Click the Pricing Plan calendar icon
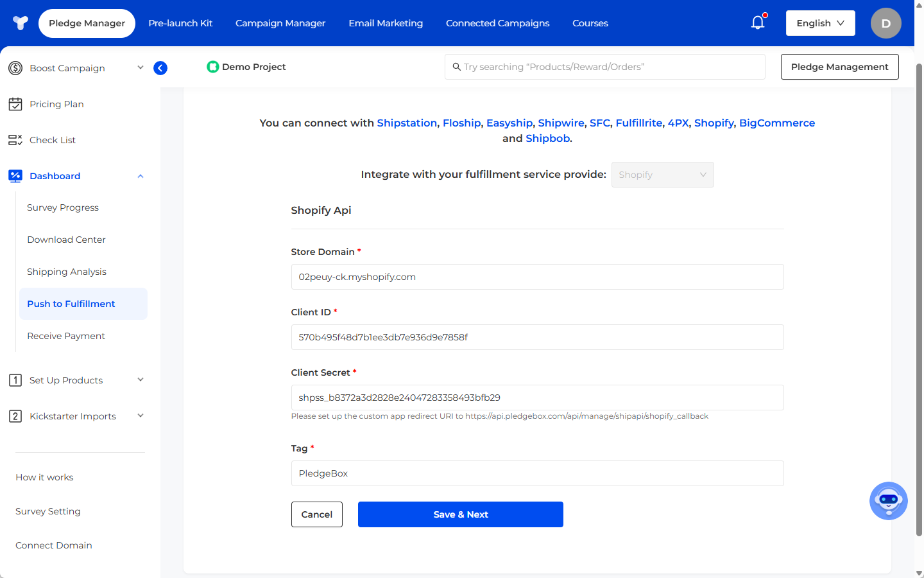This screenshot has width=924, height=578. [15, 104]
